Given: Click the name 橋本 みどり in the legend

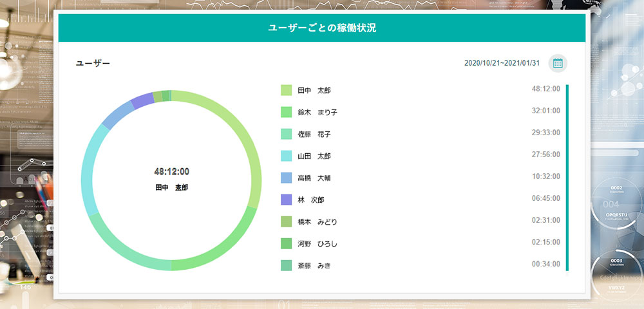Looking at the screenshot, I should (317, 222).
